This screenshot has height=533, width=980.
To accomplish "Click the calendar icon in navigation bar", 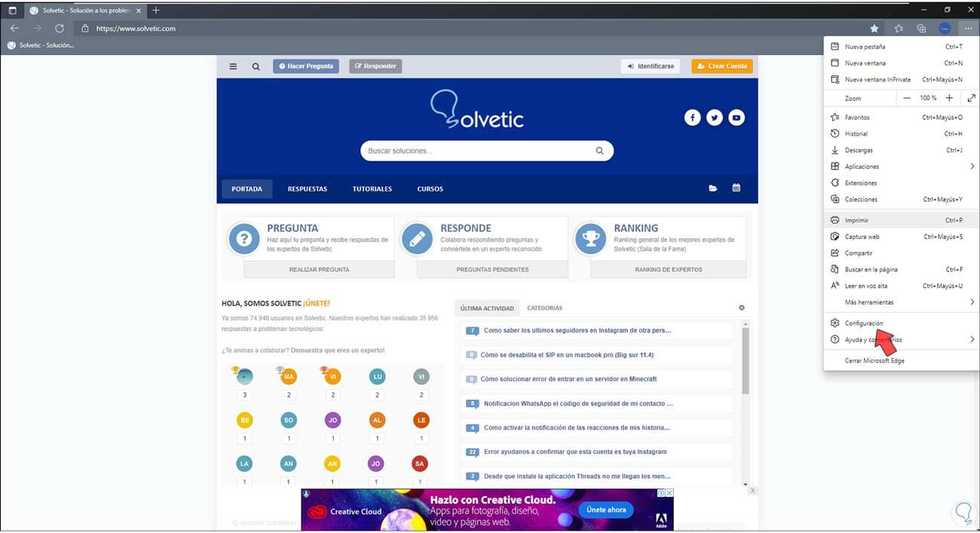I will coord(737,188).
